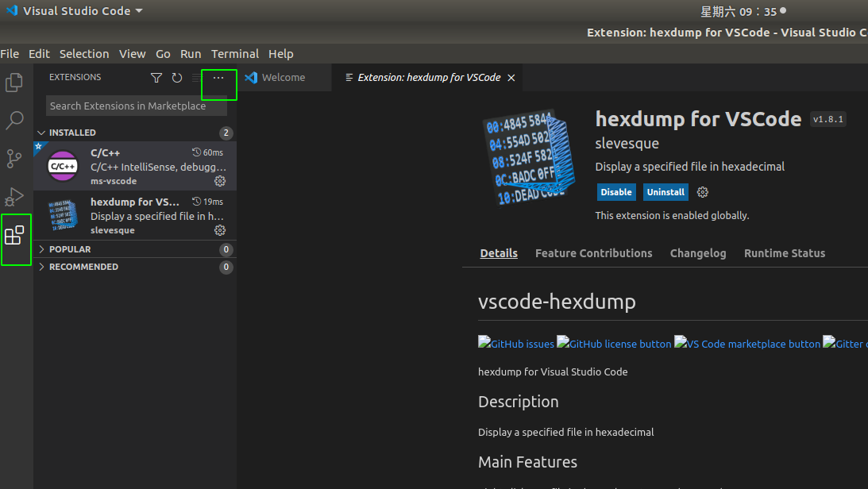Switch to the Welcome tab
This screenshot has height=489, width=868.
[284, 78]
